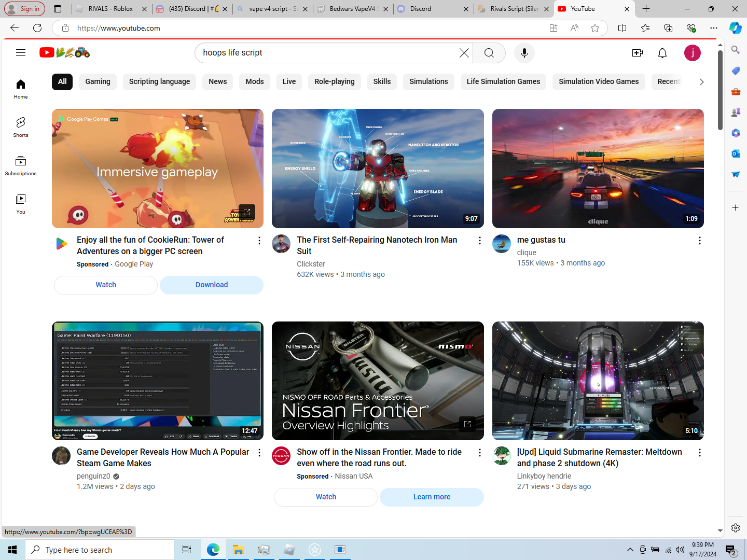
Task: Select the Simulations filter chip
Action: tap(428, 81)
